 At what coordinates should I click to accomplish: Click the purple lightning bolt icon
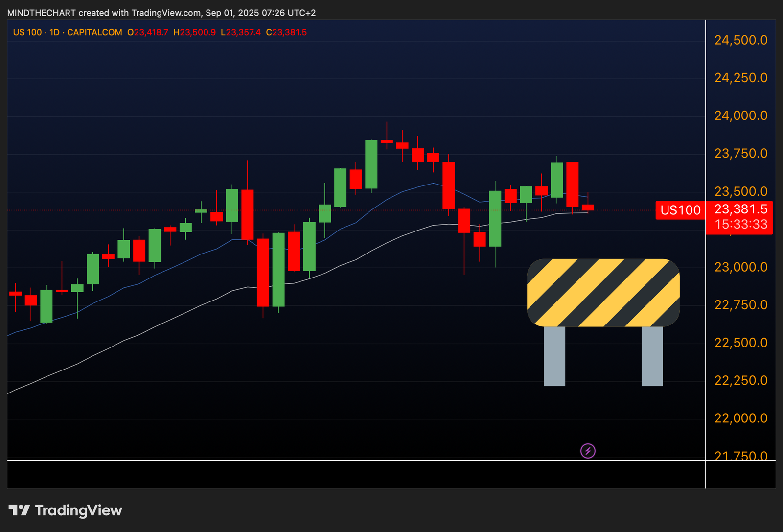(588, 451)
